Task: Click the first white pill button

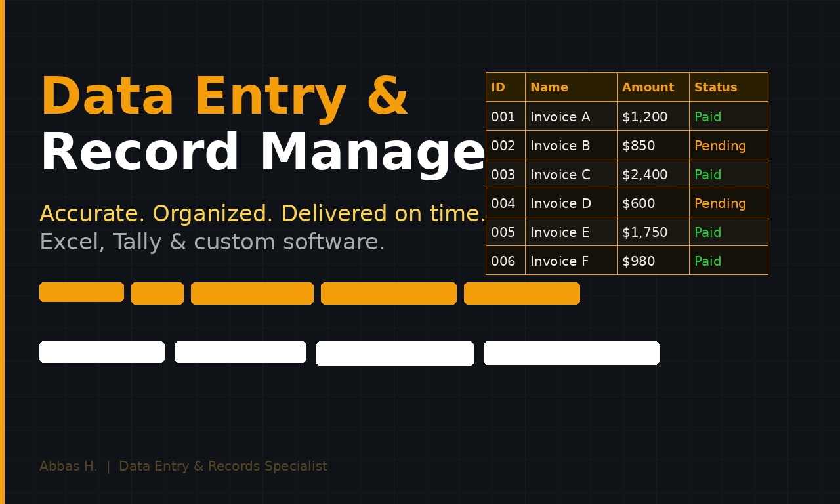Action: point(102,352)
